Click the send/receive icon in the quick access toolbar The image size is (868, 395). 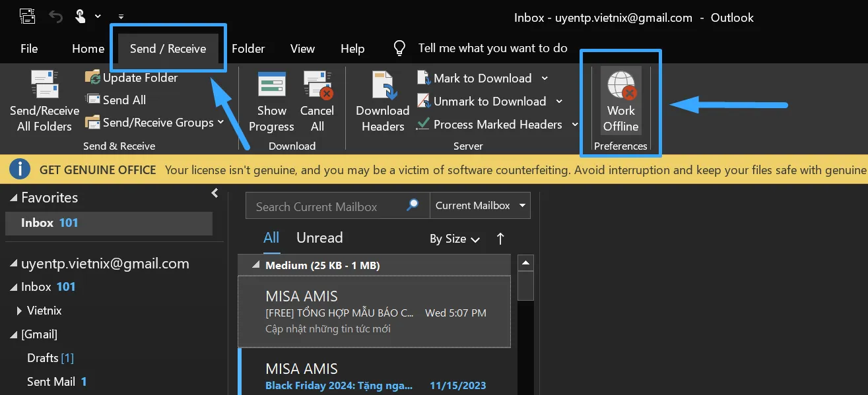click(27, 16)
